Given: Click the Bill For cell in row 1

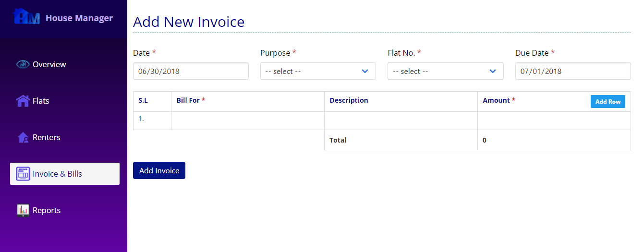Looking at the screenshot, I should (x=248, y=121).
